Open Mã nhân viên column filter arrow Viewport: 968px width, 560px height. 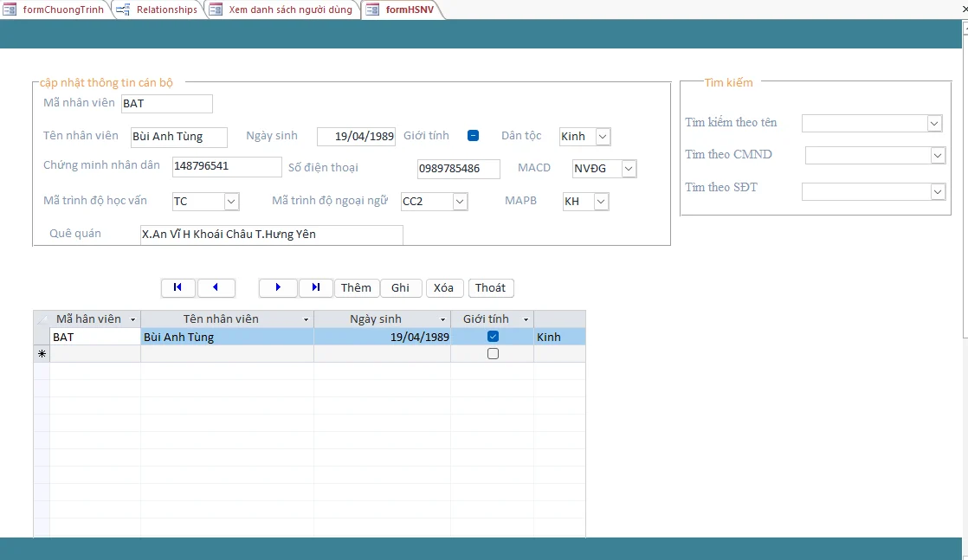(132, 319)
